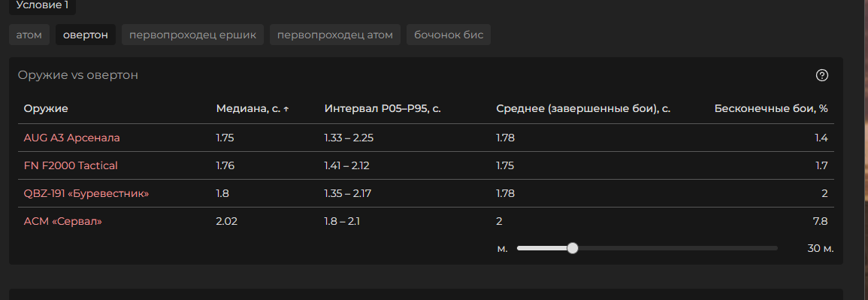Open QBZ-191 «Буревестник» weapon link

(x=86, y=194)
